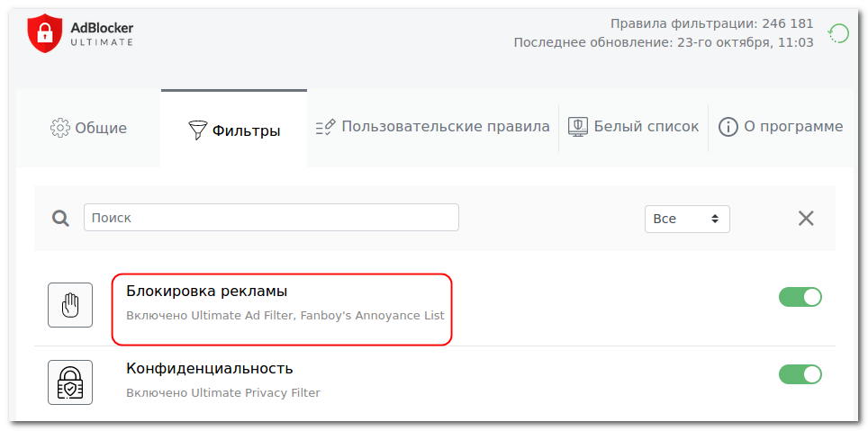Click the Поиск search field
This screenshot has height=431, width=868.
pos(271,218)
